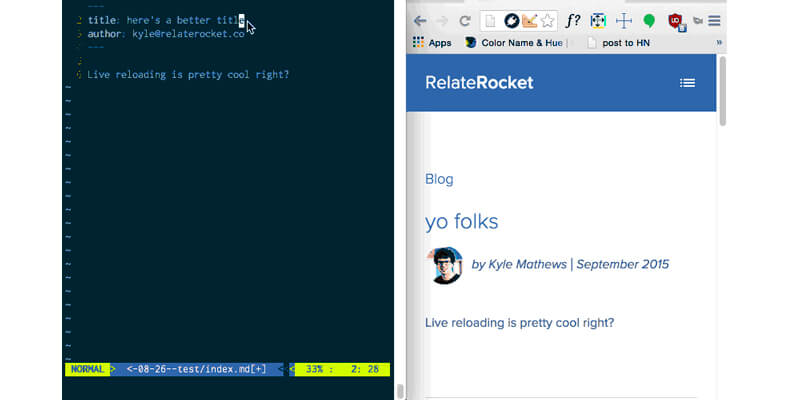Viewport: 800px width, 400px height.
Task: Open the 'Color Name & Hue' bookmark
Action: pyautogui.click(x=514, y=43)
